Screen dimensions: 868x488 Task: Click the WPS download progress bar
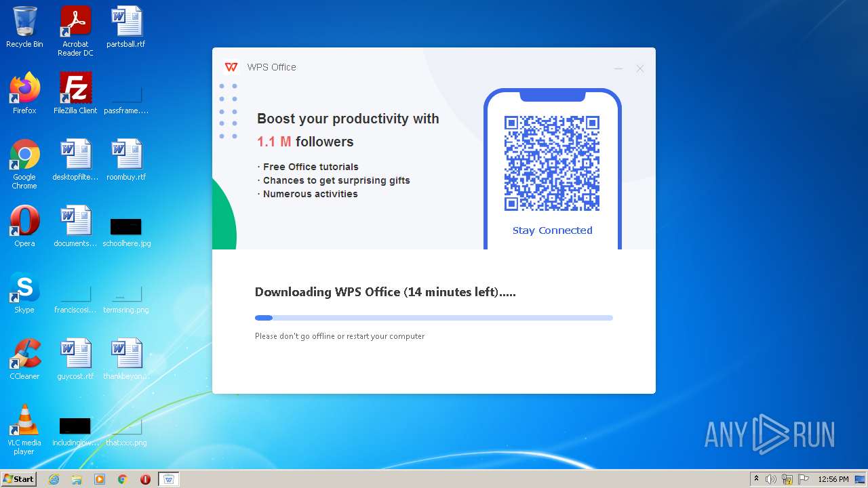(x=434, y=318)
